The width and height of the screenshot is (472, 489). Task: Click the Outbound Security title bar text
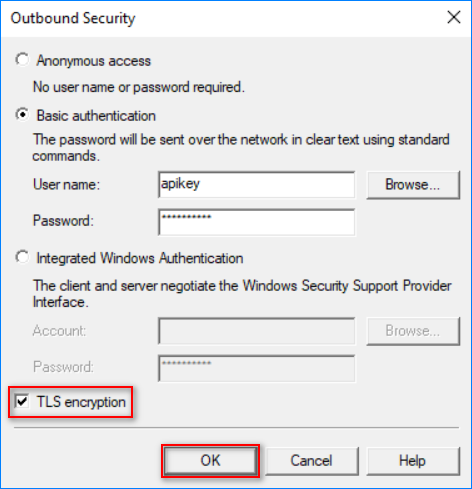[73, 18]
